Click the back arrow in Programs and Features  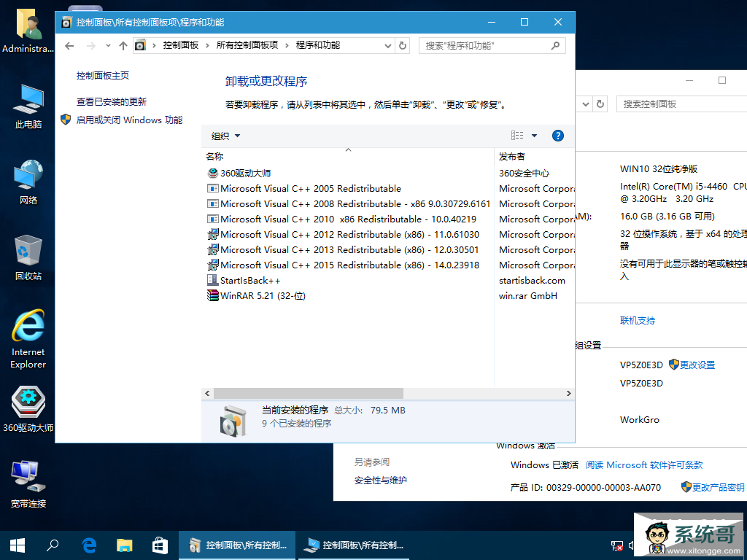click(69, 46)
